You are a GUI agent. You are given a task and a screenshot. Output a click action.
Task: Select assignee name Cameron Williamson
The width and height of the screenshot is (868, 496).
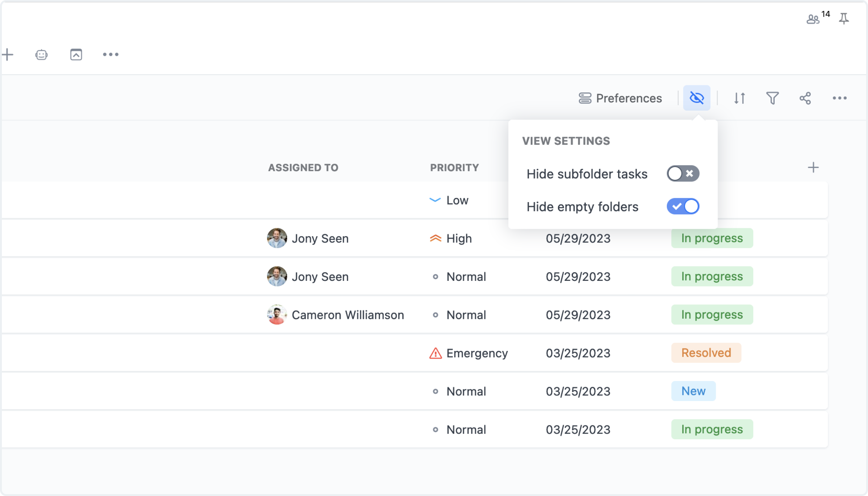(348, 315)
